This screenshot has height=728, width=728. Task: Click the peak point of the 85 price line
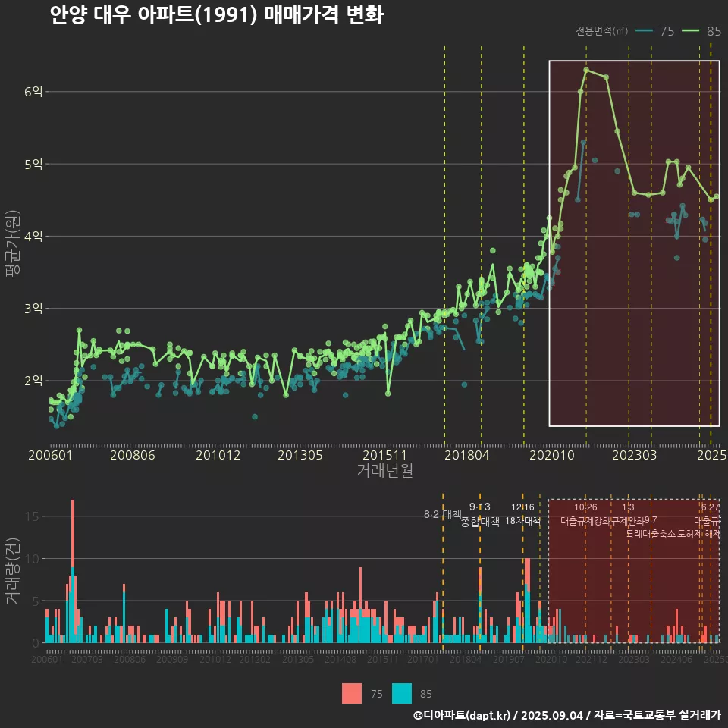(x=586, y=70)
